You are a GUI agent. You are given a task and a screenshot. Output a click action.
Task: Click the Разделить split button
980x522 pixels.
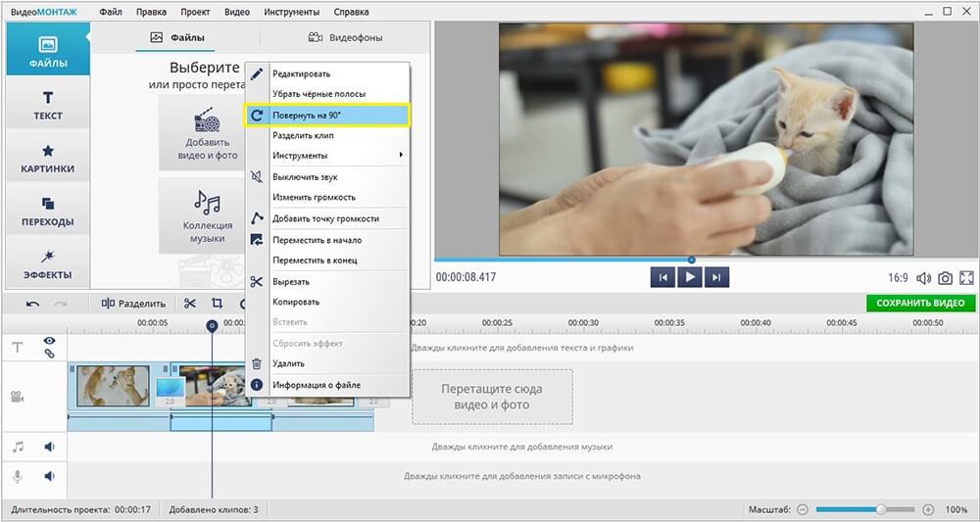[x=133, y=304]
